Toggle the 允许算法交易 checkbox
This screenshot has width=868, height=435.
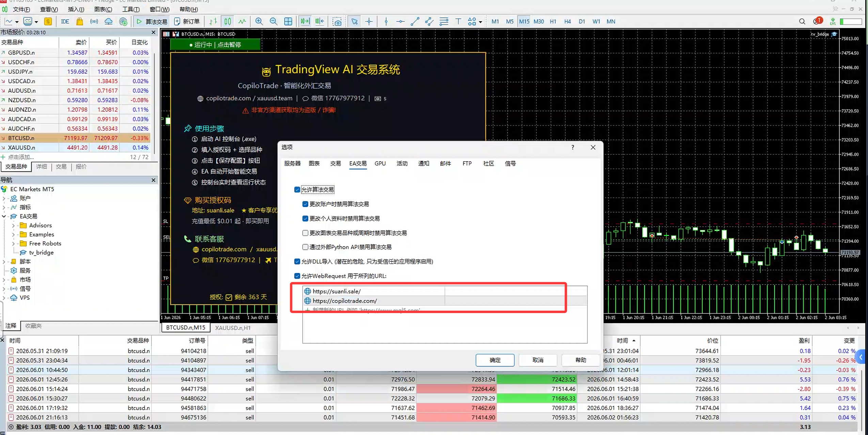(x=297, y=190)
